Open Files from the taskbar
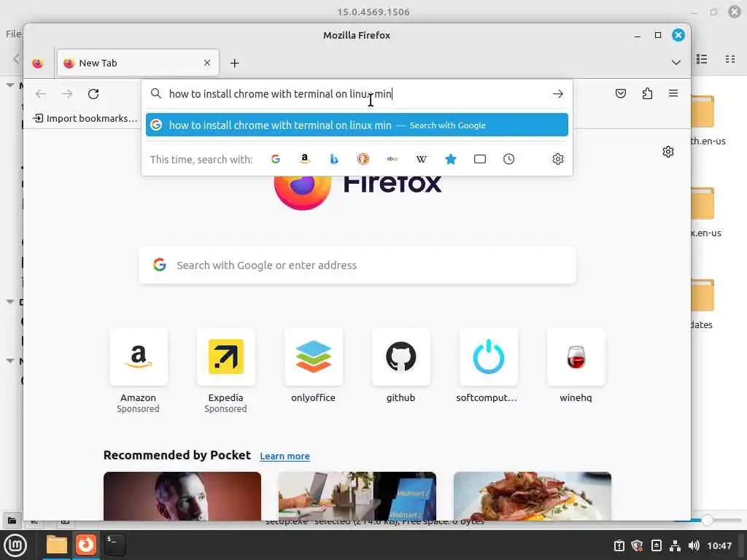This screenshot has height=560, width=747. coord(56,545)
